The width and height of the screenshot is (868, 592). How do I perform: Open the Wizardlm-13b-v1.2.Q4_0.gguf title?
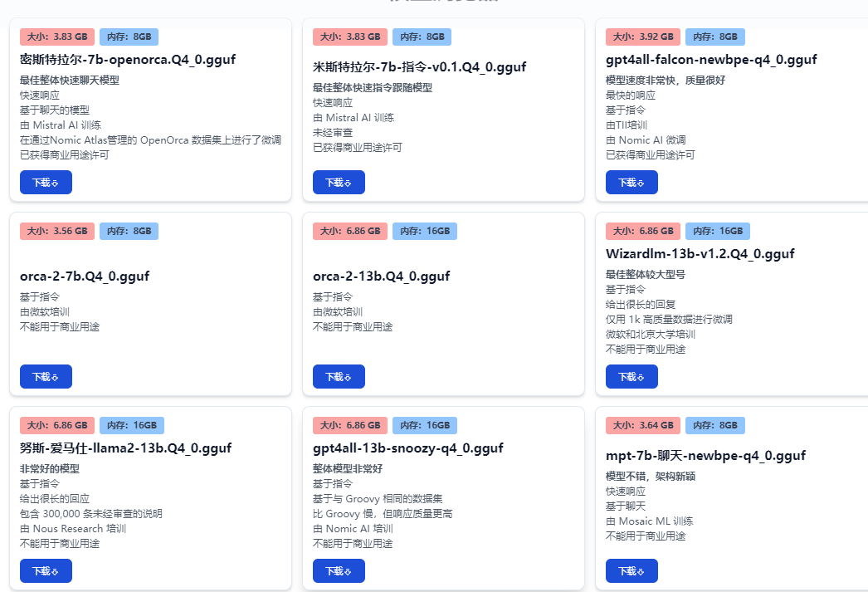pyautogui.click(x=699, y=253)
